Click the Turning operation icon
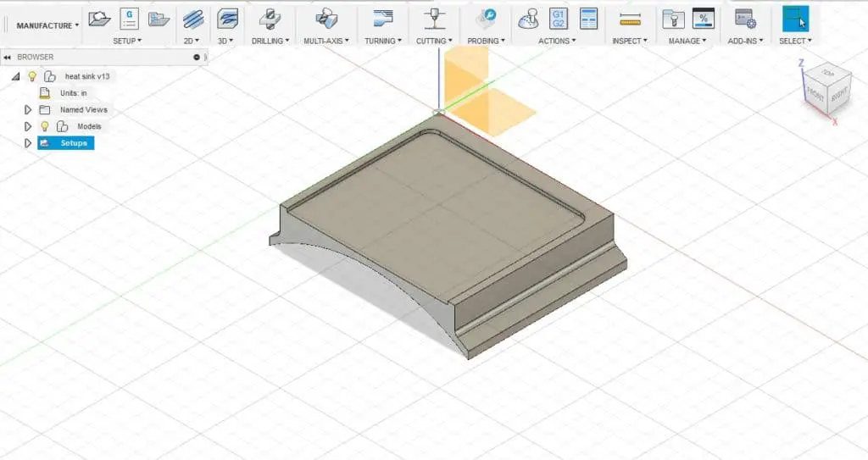868x460 pixels. pyautogui.click(x=382, y=19)
